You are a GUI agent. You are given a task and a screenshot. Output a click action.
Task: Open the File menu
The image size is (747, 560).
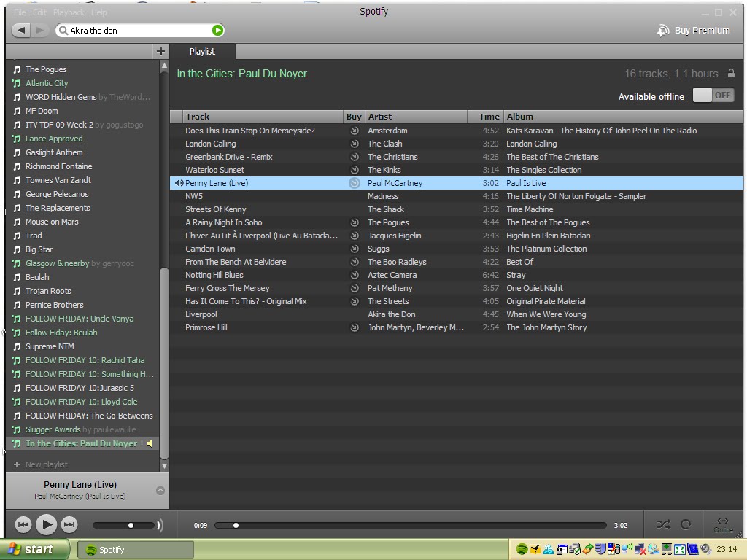pos(20,12)
